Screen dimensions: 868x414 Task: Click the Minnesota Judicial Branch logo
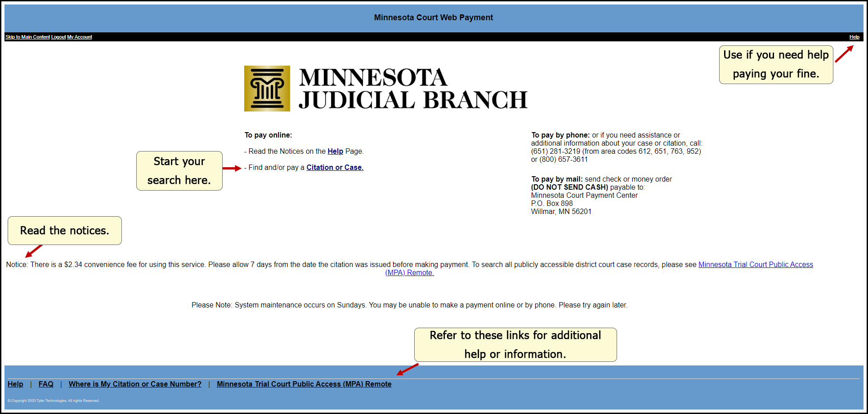[385, 89]
